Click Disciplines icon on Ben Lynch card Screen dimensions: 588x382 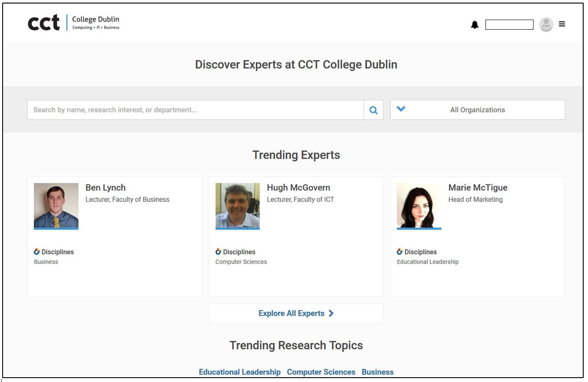point(37,252)
